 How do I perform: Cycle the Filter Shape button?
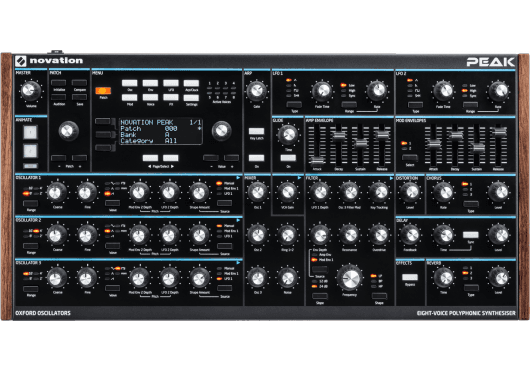point(379,296)
